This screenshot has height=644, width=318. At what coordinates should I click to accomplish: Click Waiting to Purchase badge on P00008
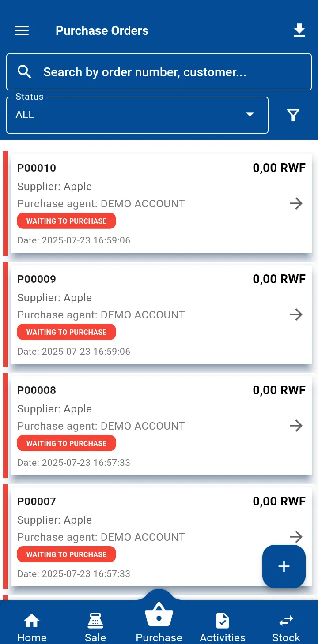click(66, 443)
